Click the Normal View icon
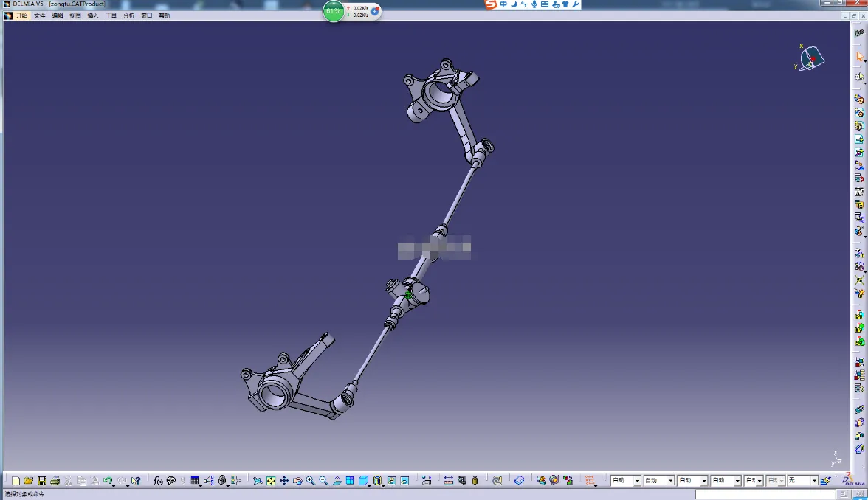This screenshot has height=500, width=868. (x=337, y=481)
